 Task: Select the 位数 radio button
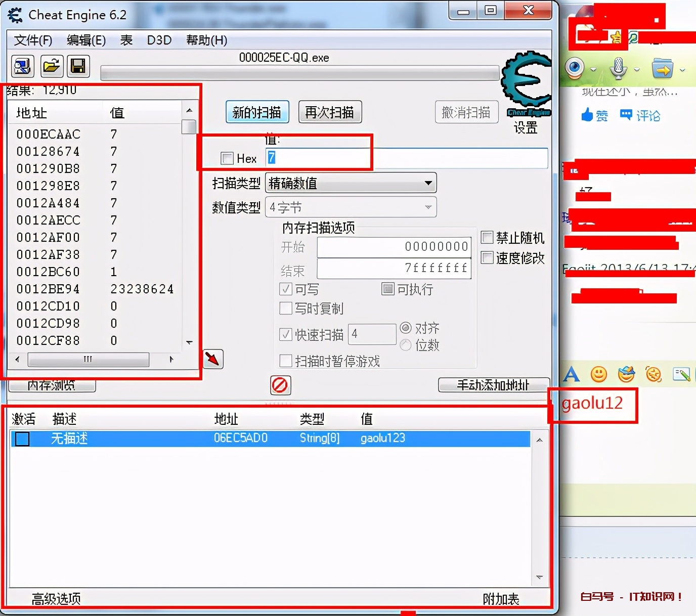(x=406, y=345)
